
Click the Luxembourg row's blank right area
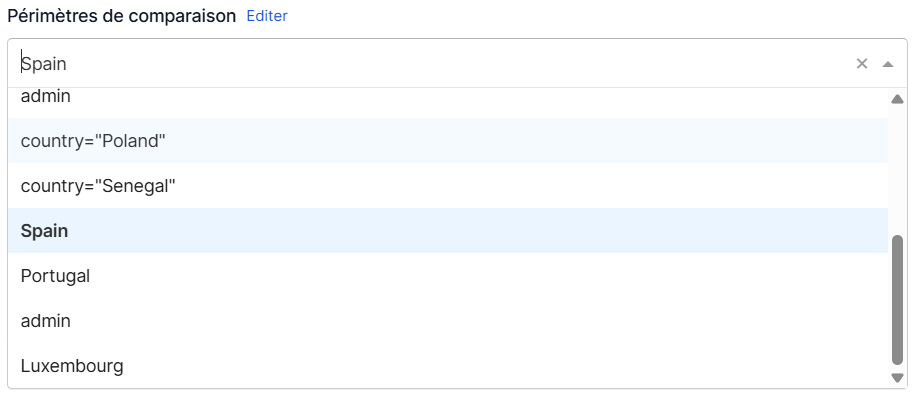[x=600, y=366]
